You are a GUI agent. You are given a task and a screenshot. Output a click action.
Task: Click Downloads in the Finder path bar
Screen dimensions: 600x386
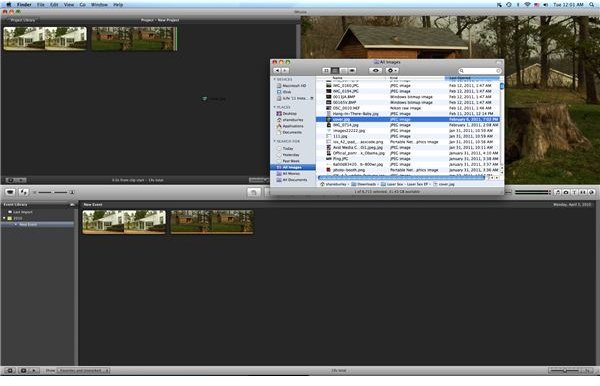coord(364,184)
